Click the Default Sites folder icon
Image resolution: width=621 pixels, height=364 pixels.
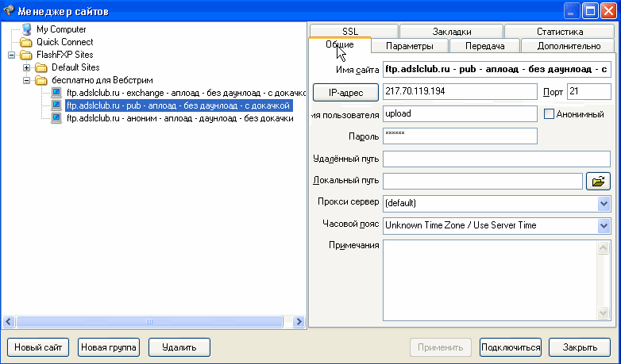pyautogui.click(x=41, y=67)
